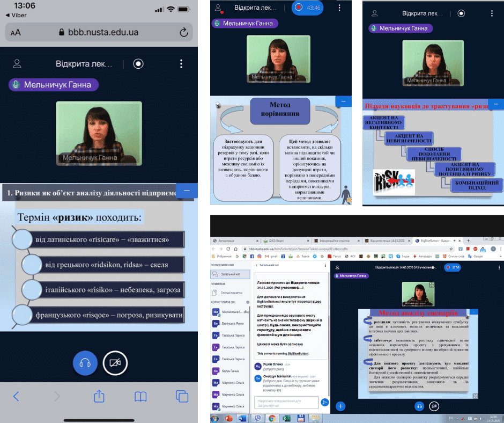Make presentation fullscreen on desktop
Image resolution: width=504 pixels, height=423 pixels.
coord(475,396)
